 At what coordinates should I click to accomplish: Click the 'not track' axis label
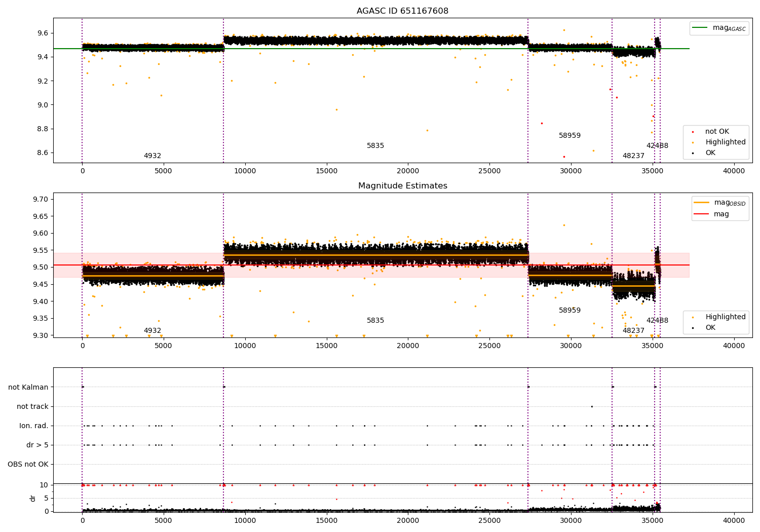32,407
